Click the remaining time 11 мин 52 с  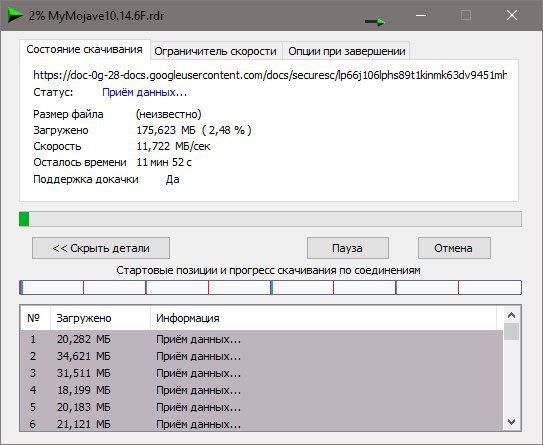coord(164,162)
